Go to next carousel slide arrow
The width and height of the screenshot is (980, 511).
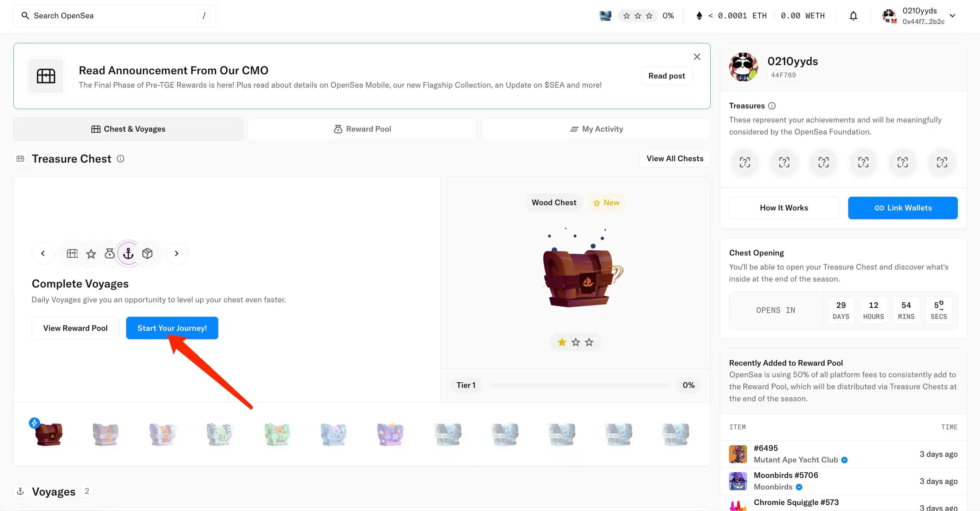point(176,254)
